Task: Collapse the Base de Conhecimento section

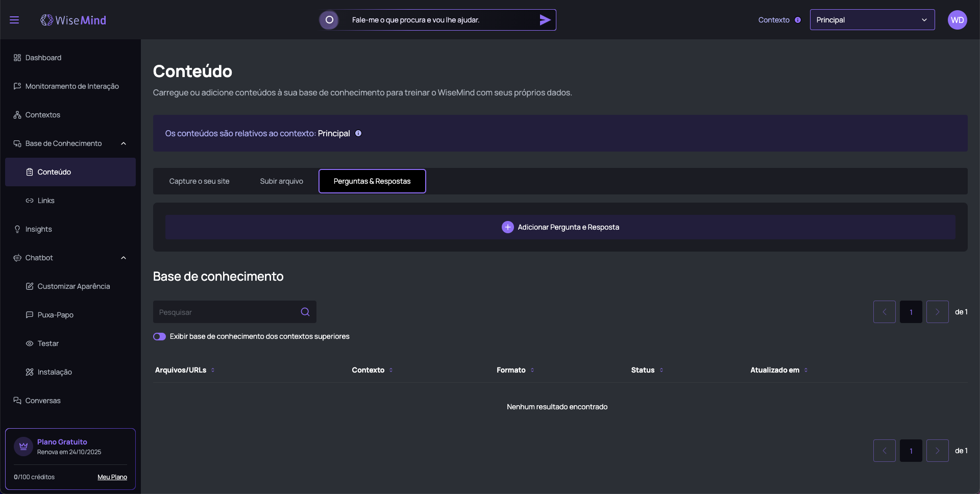Action: (x=124, y=143)
